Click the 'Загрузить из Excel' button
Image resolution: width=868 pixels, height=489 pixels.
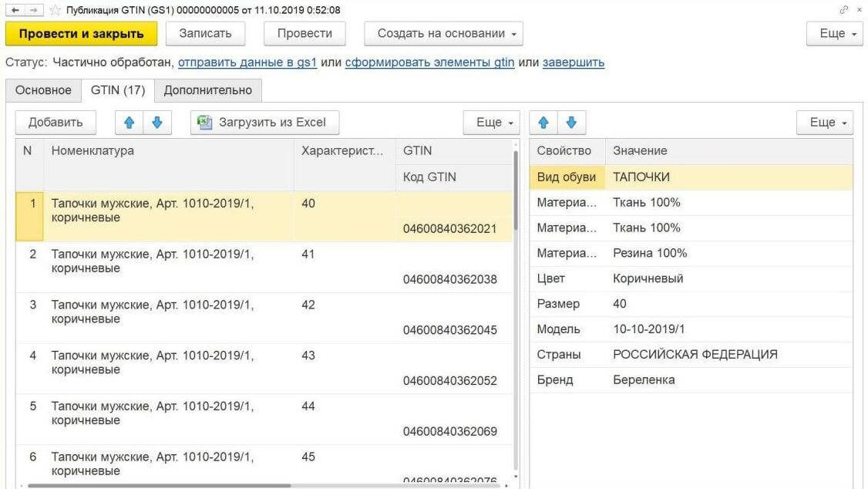click(x=264, y=123)
